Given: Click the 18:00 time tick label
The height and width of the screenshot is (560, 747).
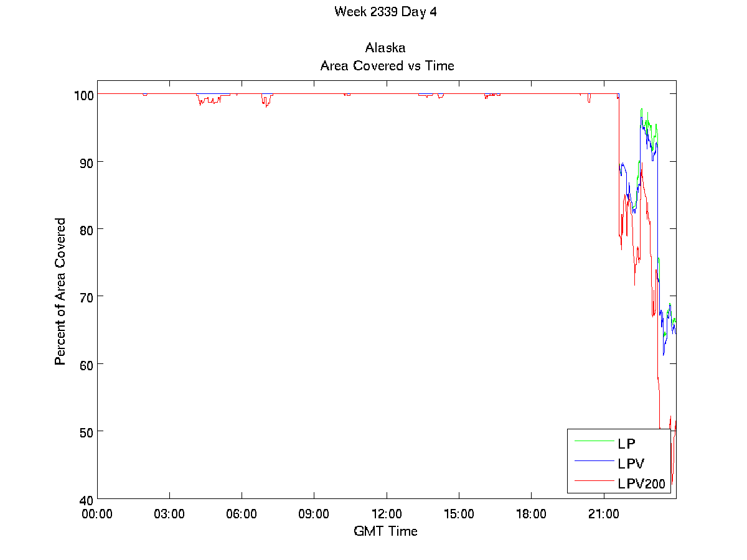Looking at the screenshot, I should [531, 514].
